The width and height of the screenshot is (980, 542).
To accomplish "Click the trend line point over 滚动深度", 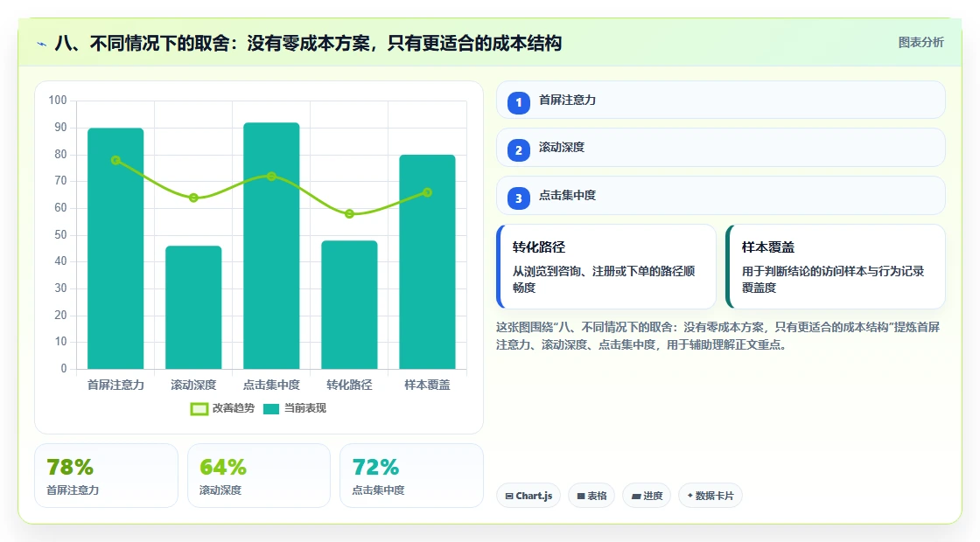I will pyautogui.click(x=193, y=198).
